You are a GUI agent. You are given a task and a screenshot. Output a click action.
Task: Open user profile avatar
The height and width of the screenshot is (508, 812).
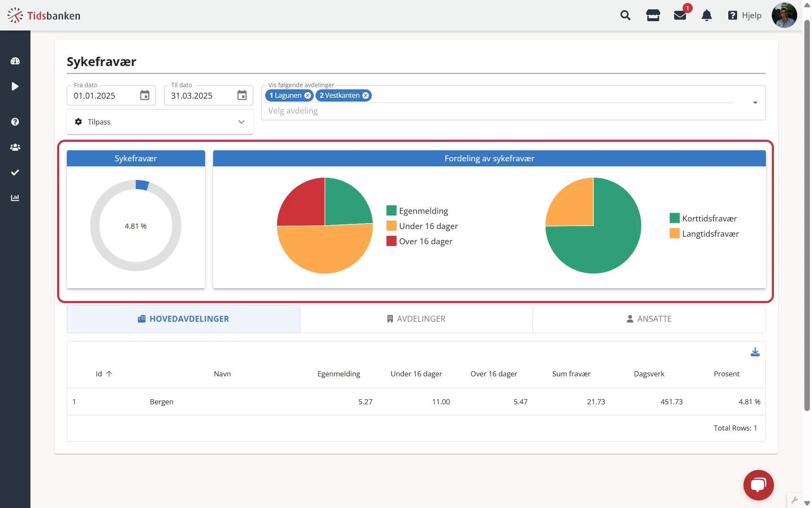[784, 15]
